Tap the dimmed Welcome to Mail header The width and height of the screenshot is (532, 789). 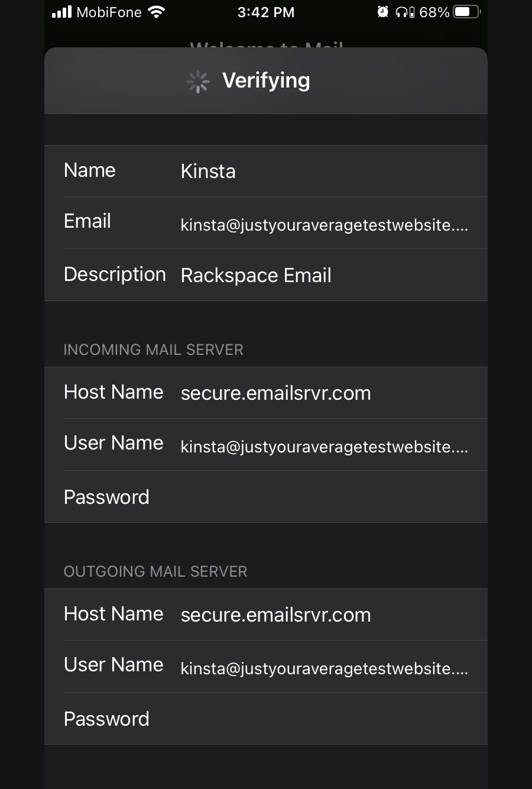tap(265, 44)
